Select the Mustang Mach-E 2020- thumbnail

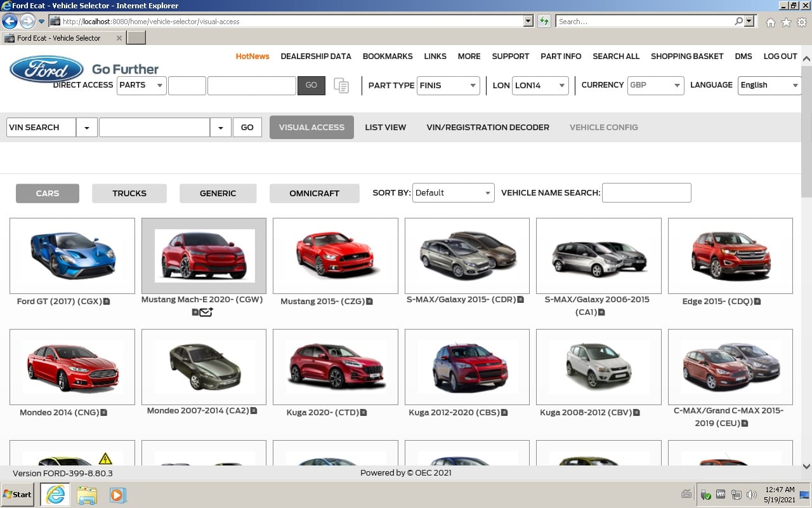tap(204, 256)
